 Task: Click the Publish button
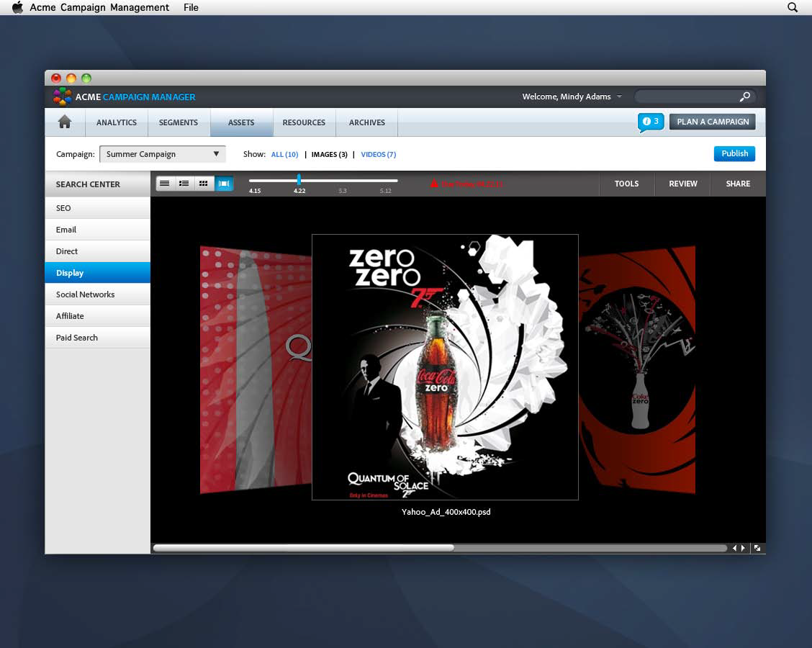734,154
